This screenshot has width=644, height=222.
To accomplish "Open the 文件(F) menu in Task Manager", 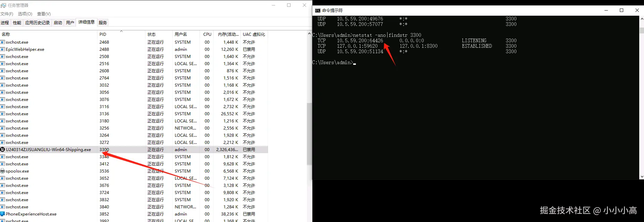I will point(7,14).
